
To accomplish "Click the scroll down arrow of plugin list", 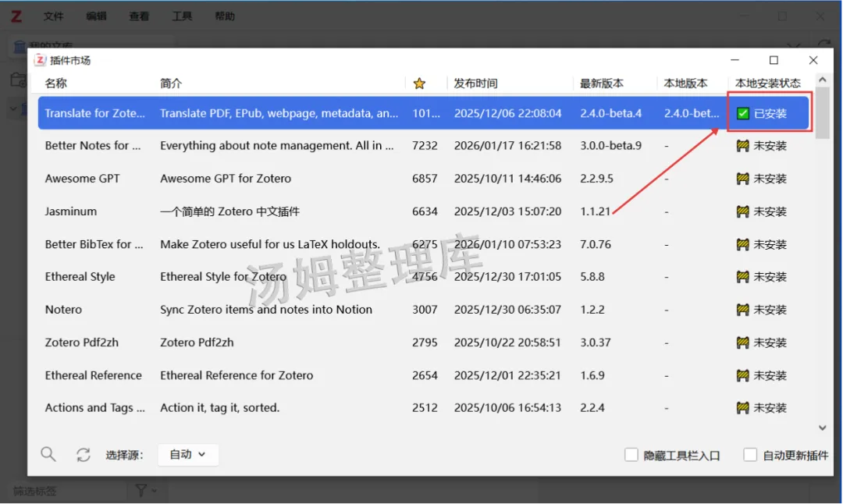I will point(822,428).
